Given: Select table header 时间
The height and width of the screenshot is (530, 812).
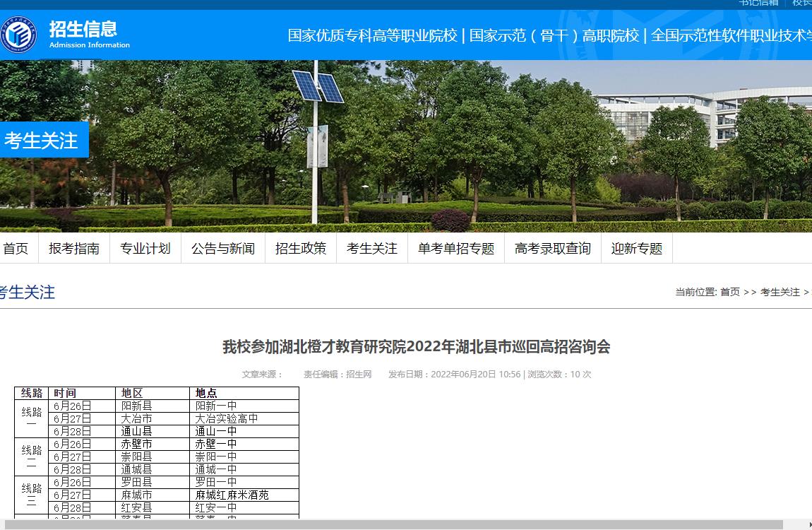Looking at the screenshot, I should [82, 393].
